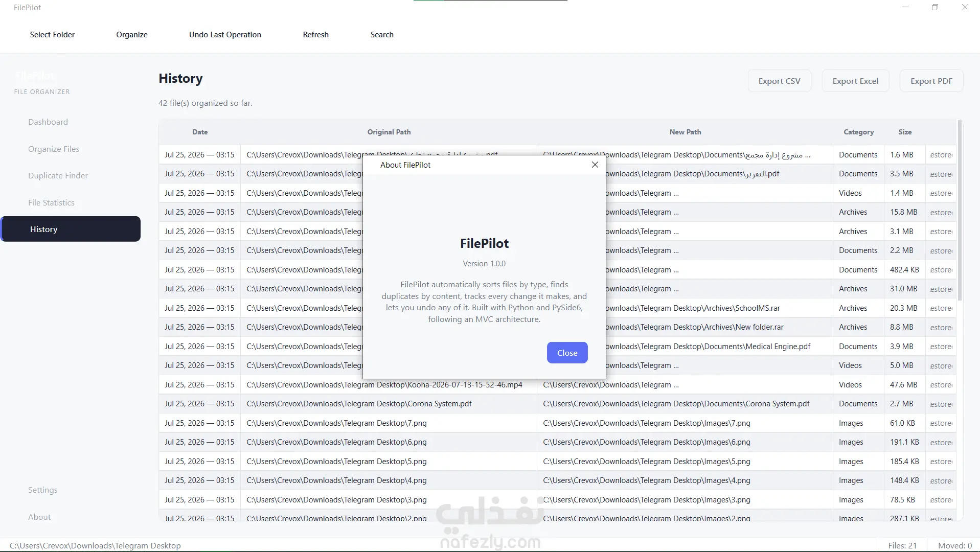Click the original path cell for 6.png
Viewport: 980px width, 552px height.
coord(389,442)
